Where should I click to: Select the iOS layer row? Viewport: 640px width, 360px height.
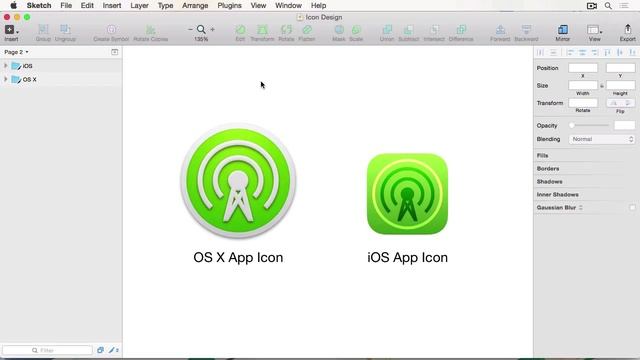[x=61, y=66]
